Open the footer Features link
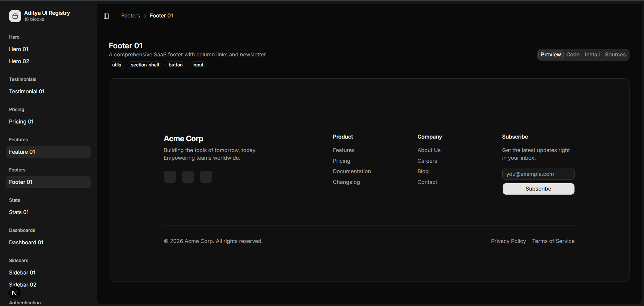 [343, 150]
